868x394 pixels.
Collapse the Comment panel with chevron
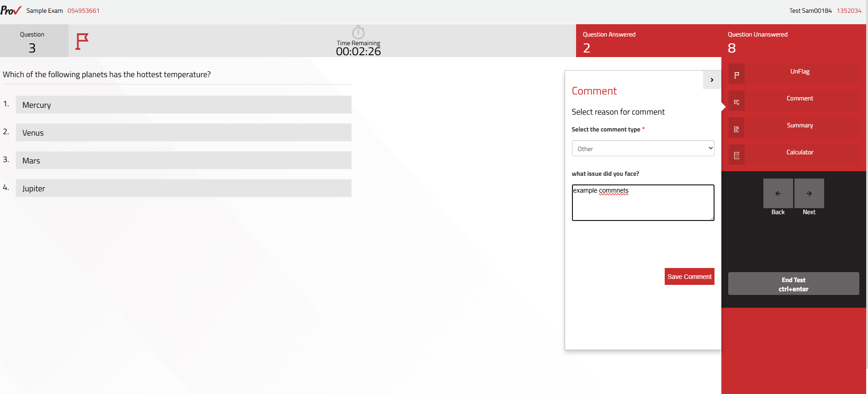(712, 80)
